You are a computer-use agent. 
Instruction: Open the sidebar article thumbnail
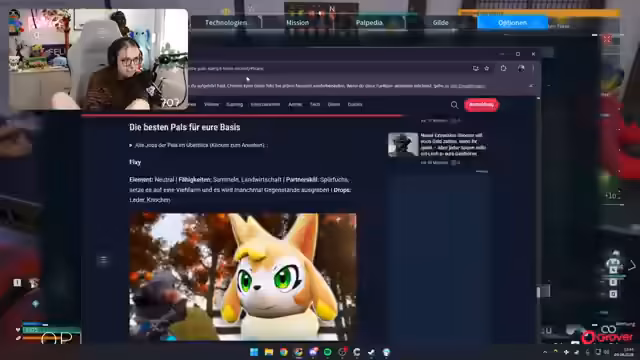(x=403, y=144)
